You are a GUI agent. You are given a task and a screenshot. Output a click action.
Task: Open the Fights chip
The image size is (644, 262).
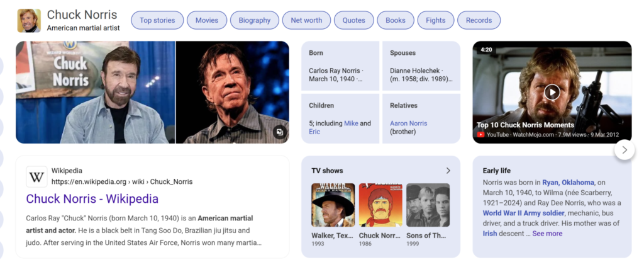pyautogui.click(x=435, y=20)
